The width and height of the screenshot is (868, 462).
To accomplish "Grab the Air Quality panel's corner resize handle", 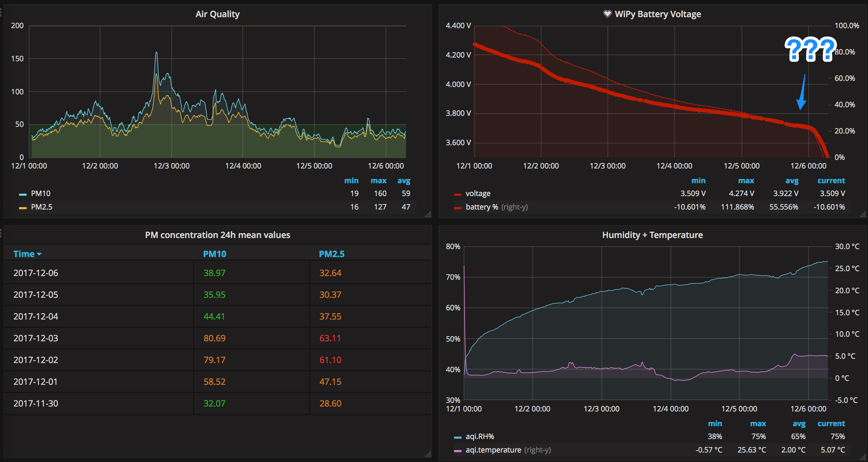I will (x=428, y=214).
